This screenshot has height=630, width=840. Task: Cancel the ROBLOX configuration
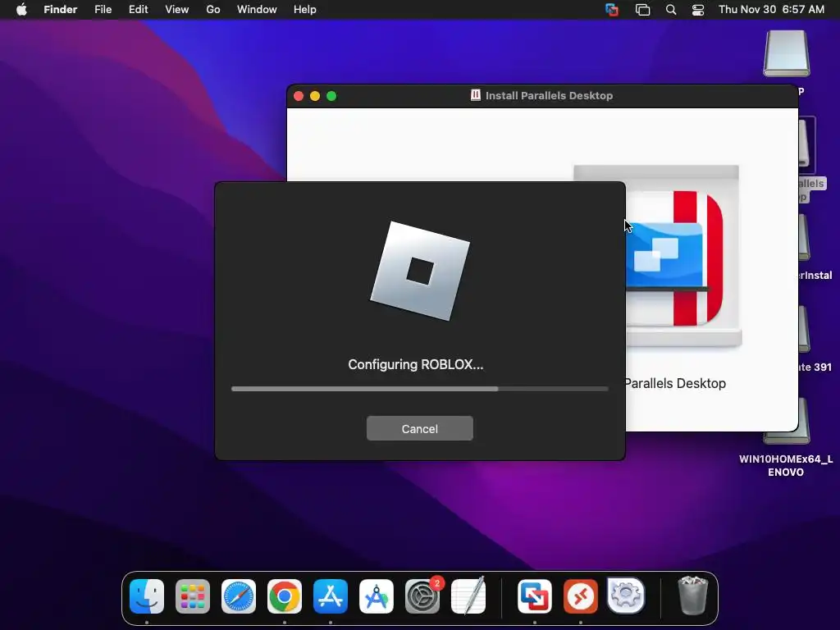tap(419, 428)
